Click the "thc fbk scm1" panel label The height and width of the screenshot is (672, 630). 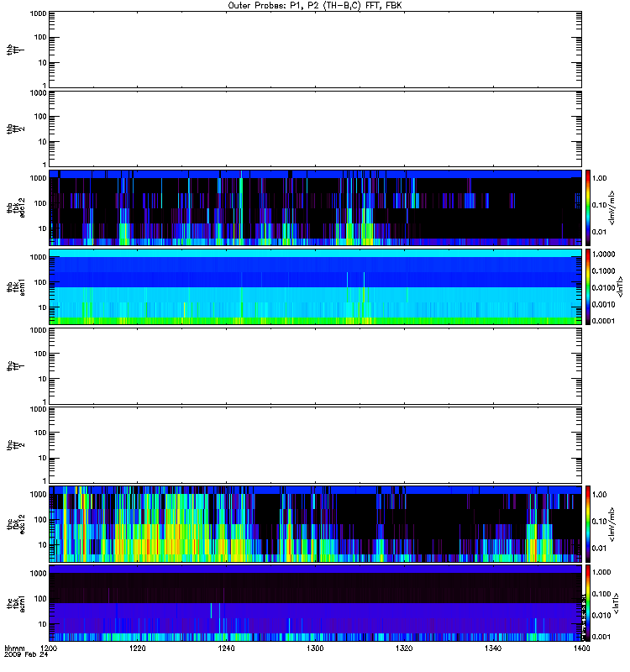click(x=16, y=603)
